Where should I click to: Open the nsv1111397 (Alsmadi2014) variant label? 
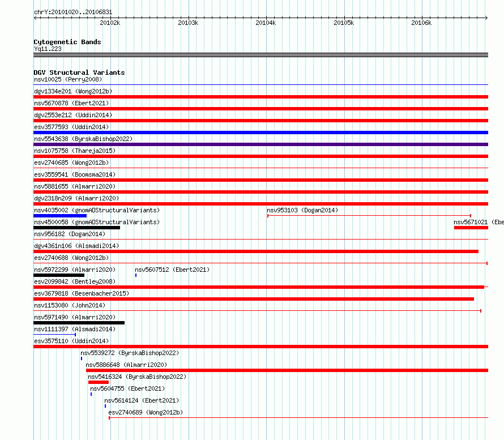(75, 329)
